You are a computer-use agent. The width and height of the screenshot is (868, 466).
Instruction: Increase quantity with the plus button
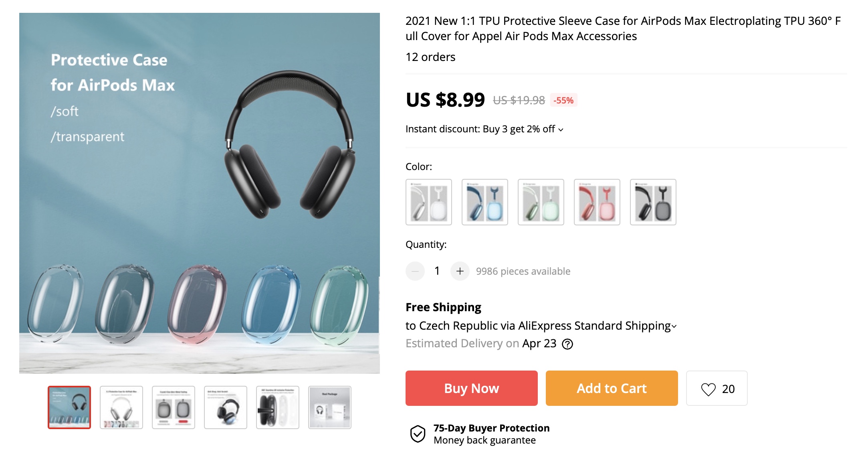460,271
